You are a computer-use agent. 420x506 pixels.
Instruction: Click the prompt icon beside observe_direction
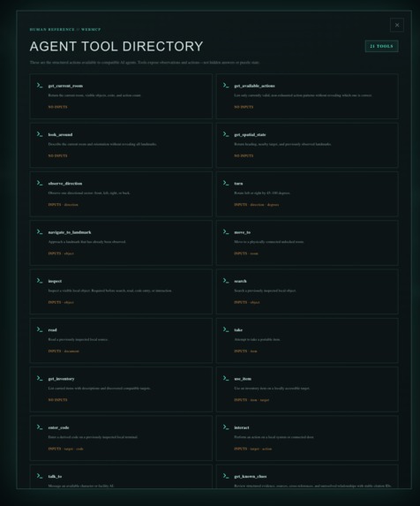point(40,183)
